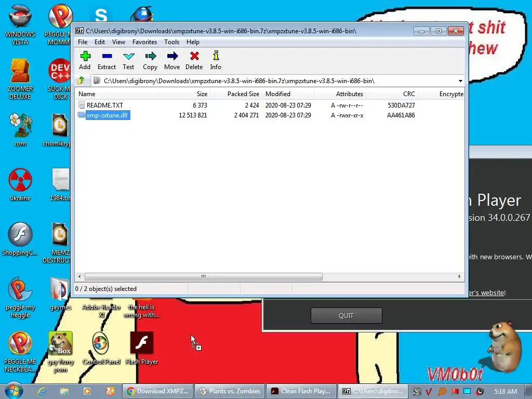Choose the Copy toolbar button

[x=150, y=60]
